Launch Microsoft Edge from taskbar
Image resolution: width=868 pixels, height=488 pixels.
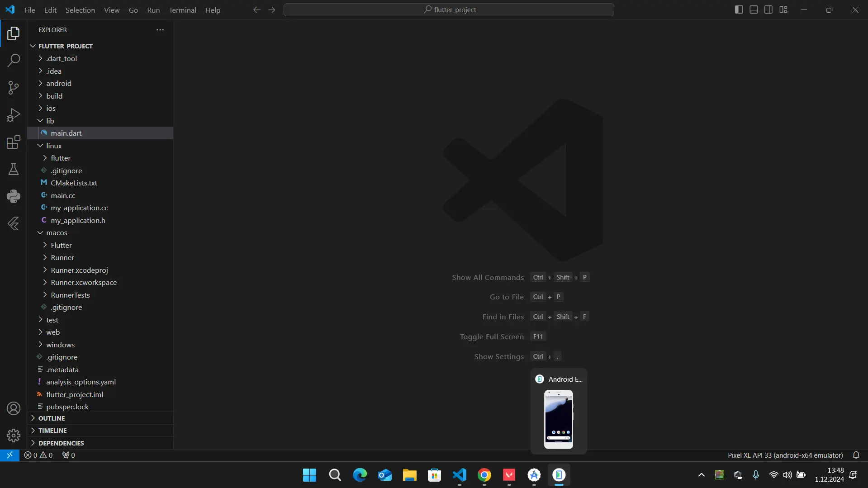click(x=360, y=475)
